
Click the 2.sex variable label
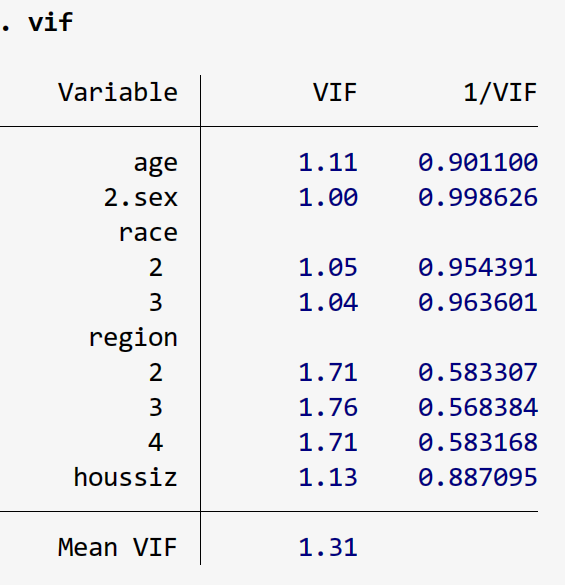[141, 197]
